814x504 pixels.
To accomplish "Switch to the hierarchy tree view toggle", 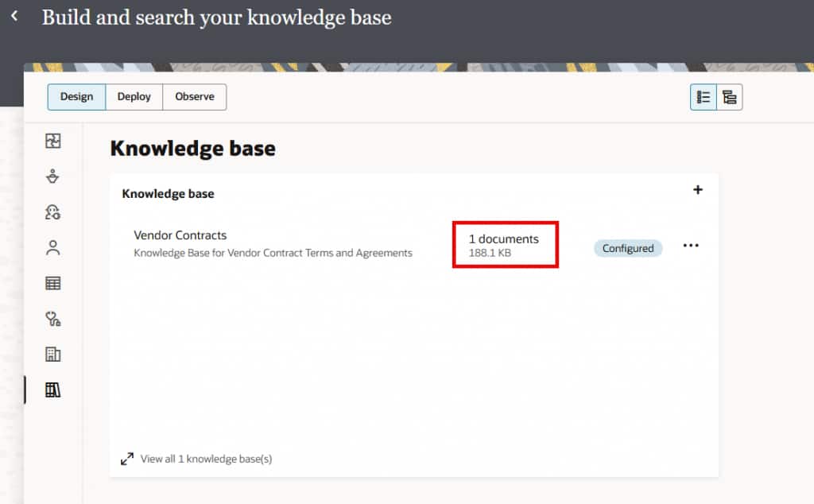I will tap(729, 98).
